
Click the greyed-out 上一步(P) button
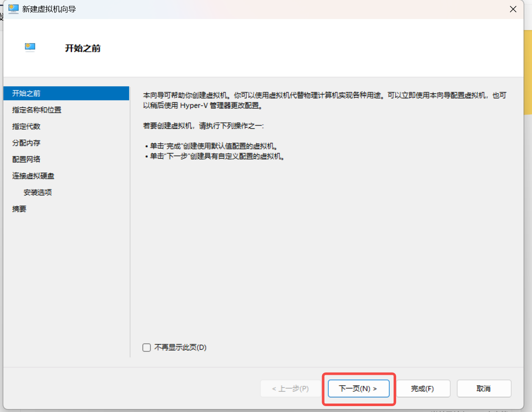(290, 389)
